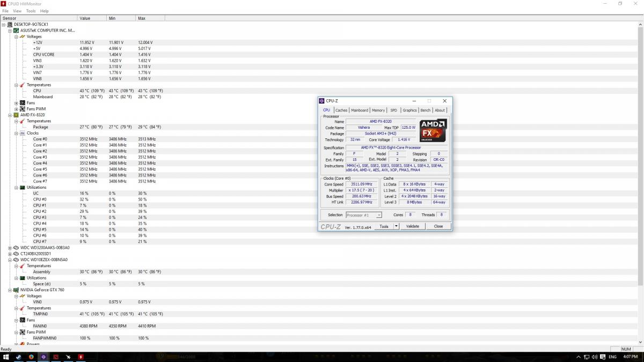This screenshot has width=644, height=362.
Task: Click the AMD FX-8320 Clocks icon
Action: point(23,133)
